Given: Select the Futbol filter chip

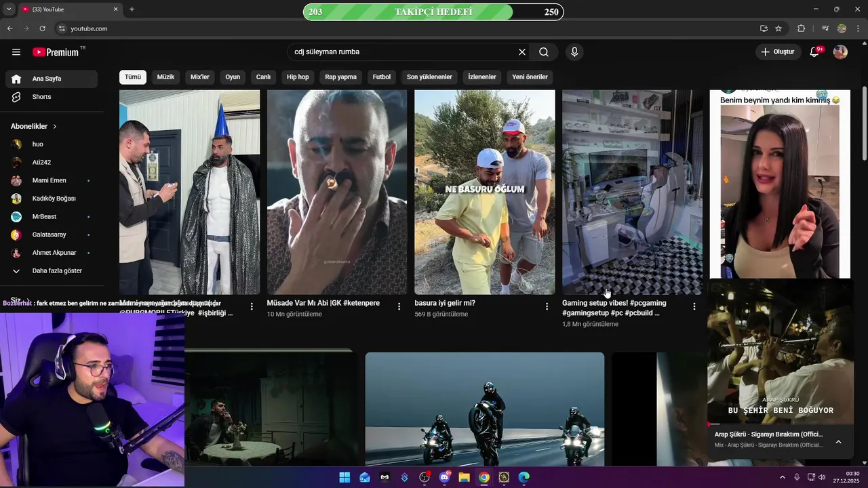Looking at the screenshot, I should 382,77.
